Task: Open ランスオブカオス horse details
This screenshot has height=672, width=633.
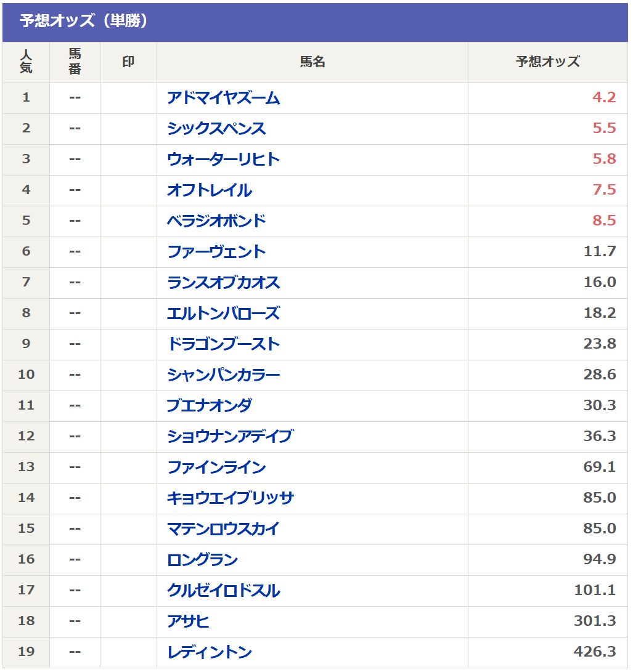Action: tap(223, 283)
